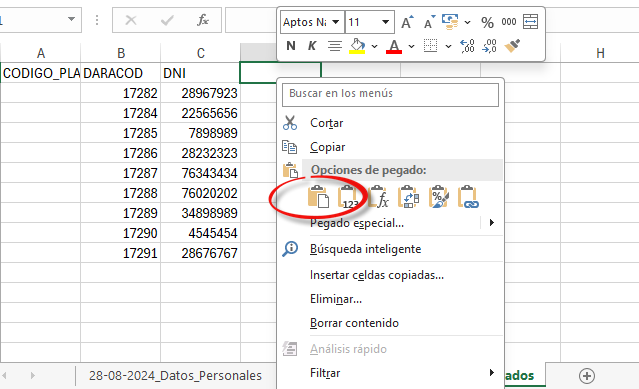Apply red font color
This screenshot has width=639, height=389.
pyautogui.click(x=394, y=46)
